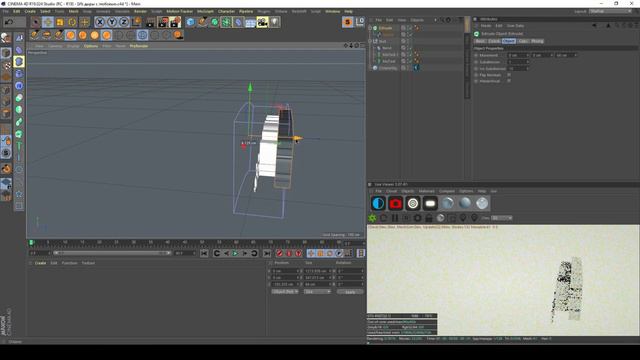
Task: Click the green Subdivision Surface generator icon
Action: 214,22
